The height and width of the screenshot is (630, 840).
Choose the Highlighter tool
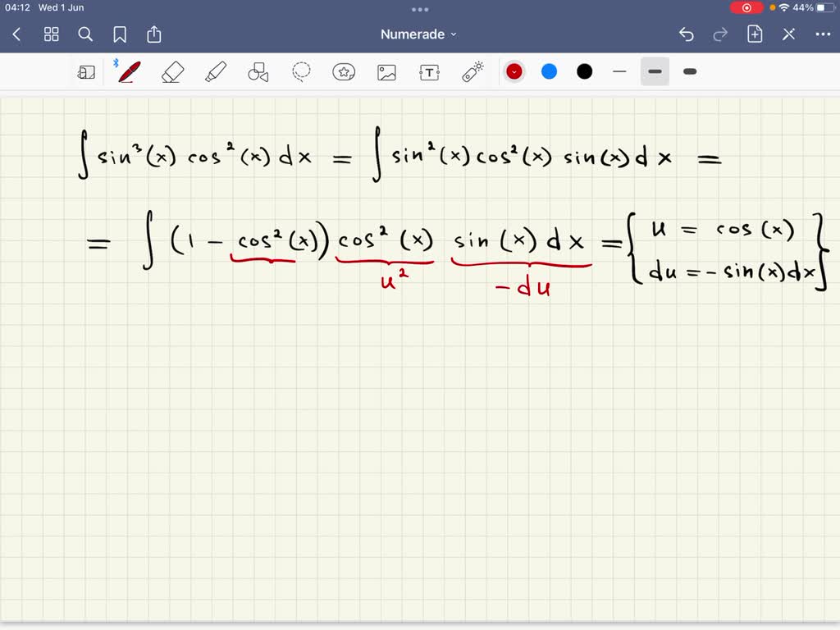pyautogui.click(x=216, y=71)
